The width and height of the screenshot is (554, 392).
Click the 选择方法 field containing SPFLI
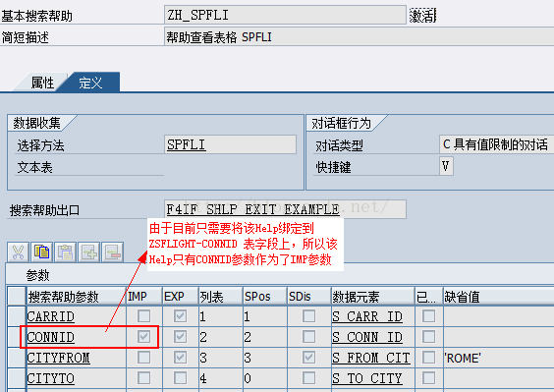coord(230,144)
